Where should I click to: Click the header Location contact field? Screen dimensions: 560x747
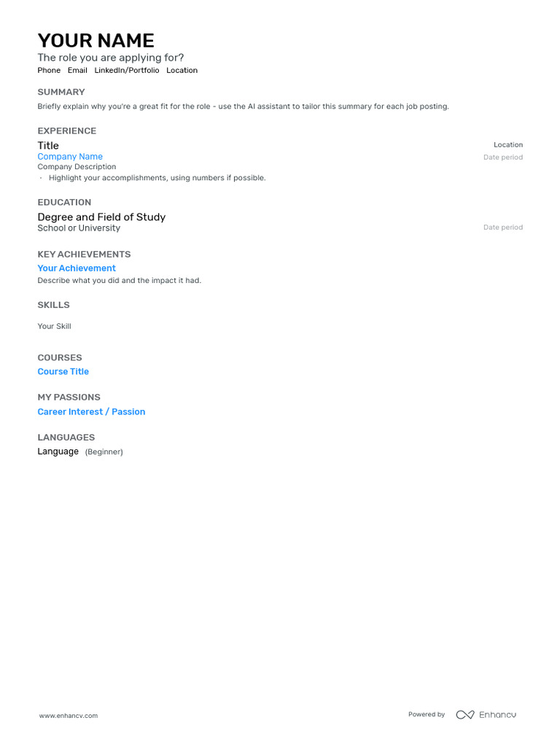[x=182, y=71]
